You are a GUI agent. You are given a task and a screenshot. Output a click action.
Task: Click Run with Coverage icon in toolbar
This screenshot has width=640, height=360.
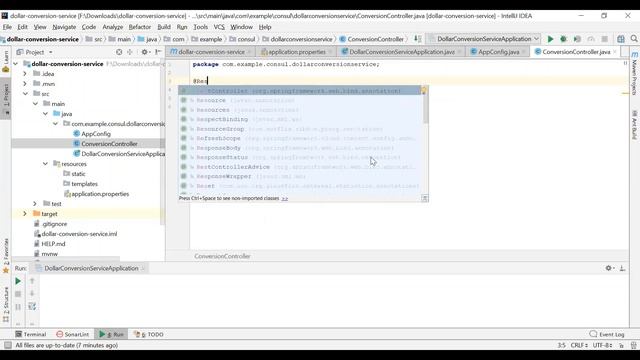click(x=577, y=39)
